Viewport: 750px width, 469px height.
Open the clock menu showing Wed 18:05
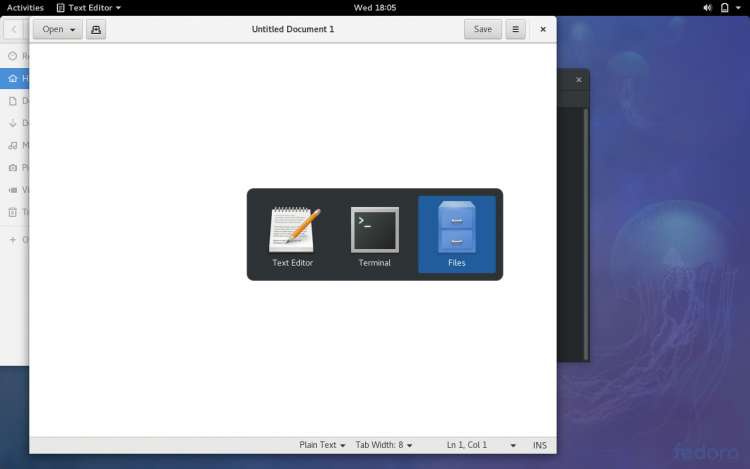pyautogui.click(x=375, y=7)
